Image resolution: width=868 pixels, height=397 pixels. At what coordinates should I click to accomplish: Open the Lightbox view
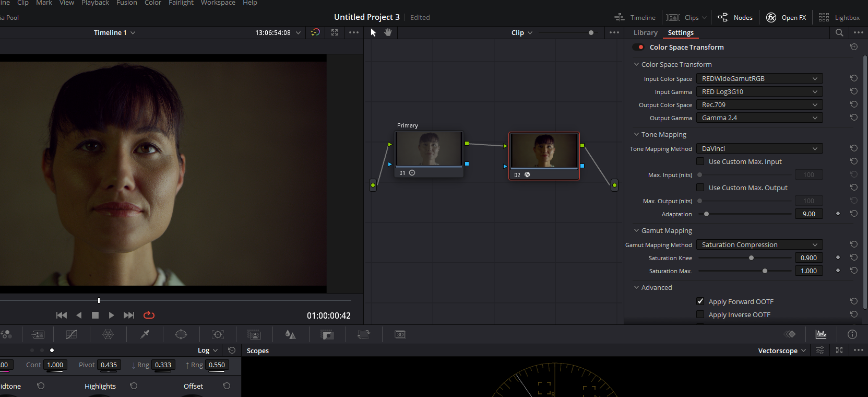pos(839,17)
